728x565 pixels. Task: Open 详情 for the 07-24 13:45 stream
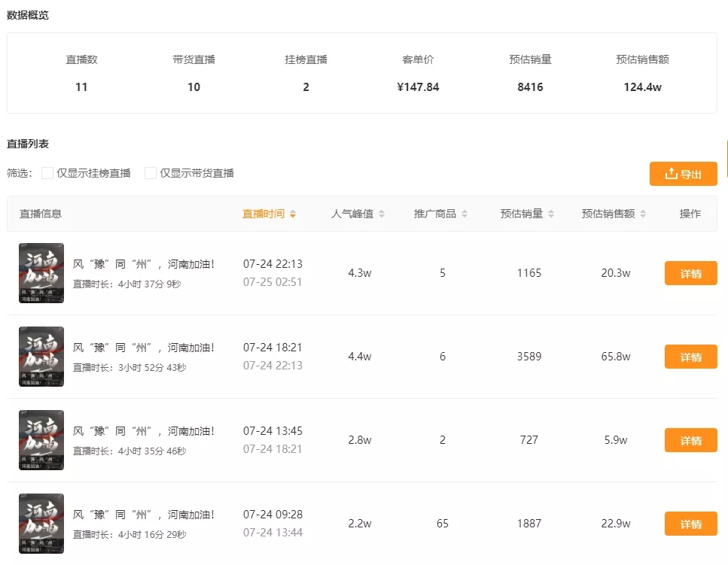click(x=691, y=440)
